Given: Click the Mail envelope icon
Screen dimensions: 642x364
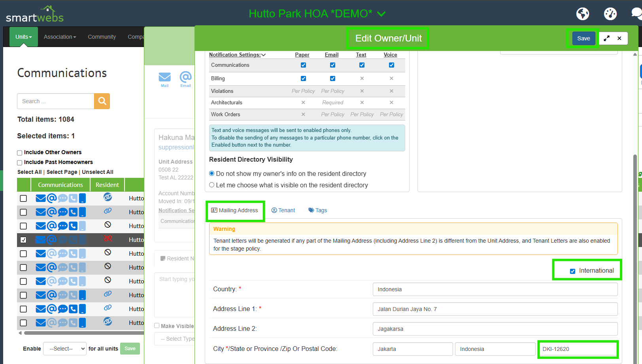Looking at the screenshot, I should pyautogui.click(x=164, y=77).
